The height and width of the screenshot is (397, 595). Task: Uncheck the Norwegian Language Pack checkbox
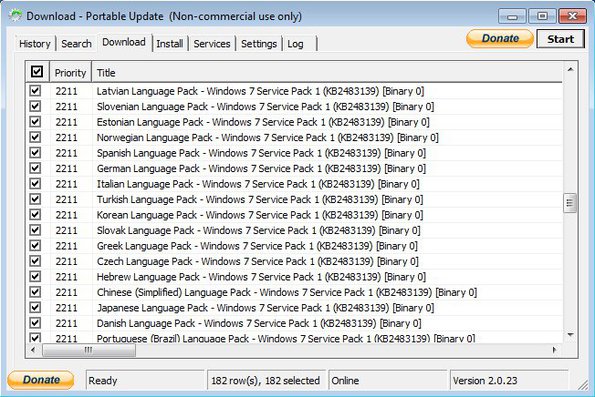point(35,137)
